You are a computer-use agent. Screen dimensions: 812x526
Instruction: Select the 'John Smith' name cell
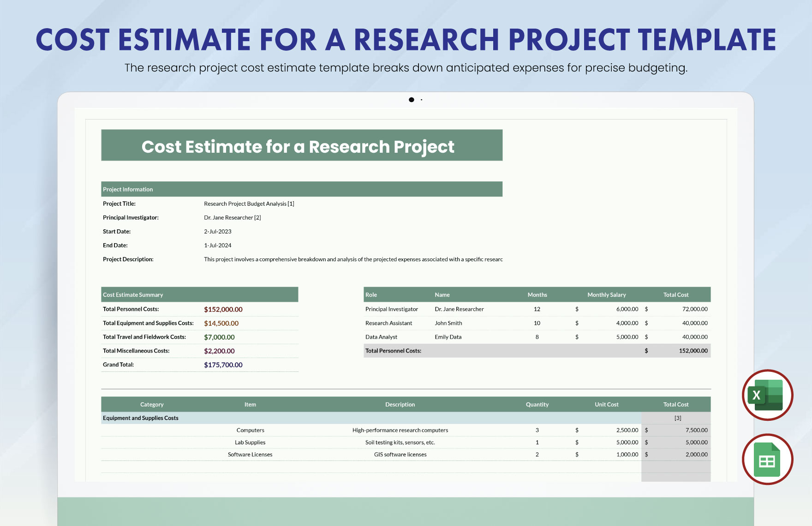pos(448,323)
